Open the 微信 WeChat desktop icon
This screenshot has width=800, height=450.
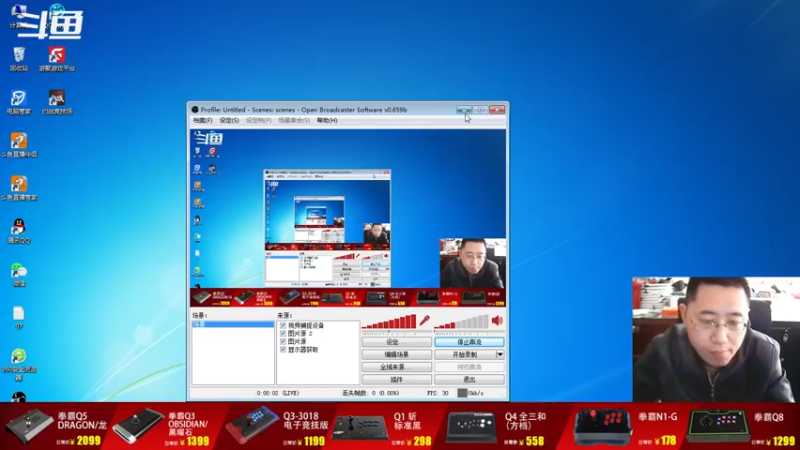[x=19, y=274]
